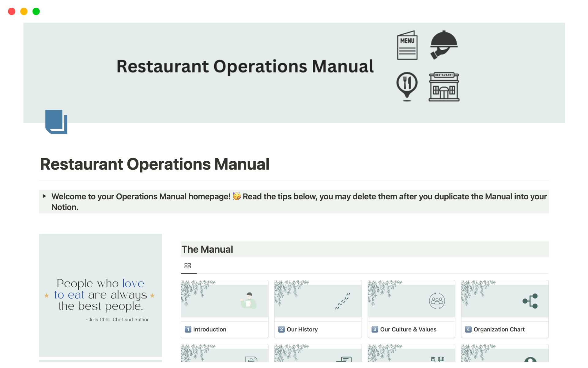Click the Julia Child quote image
Image resolution: width=588 pixels, height=368 pixels.
point(100,295)
